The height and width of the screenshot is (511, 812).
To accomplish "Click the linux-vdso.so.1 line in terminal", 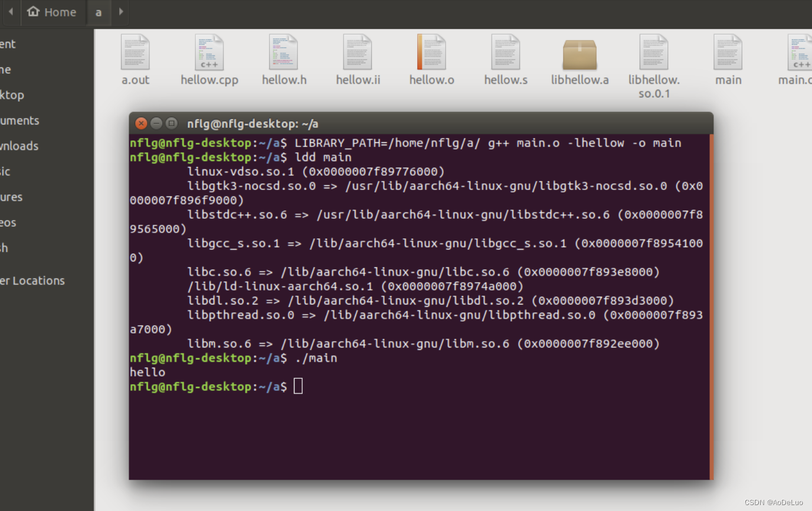I will click(x=316, y=171).
